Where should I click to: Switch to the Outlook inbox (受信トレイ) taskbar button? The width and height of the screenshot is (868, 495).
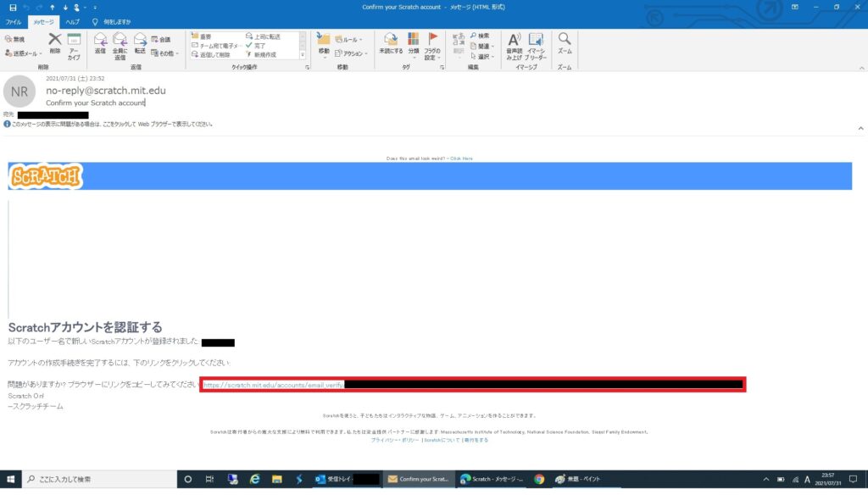pos(347,479)
